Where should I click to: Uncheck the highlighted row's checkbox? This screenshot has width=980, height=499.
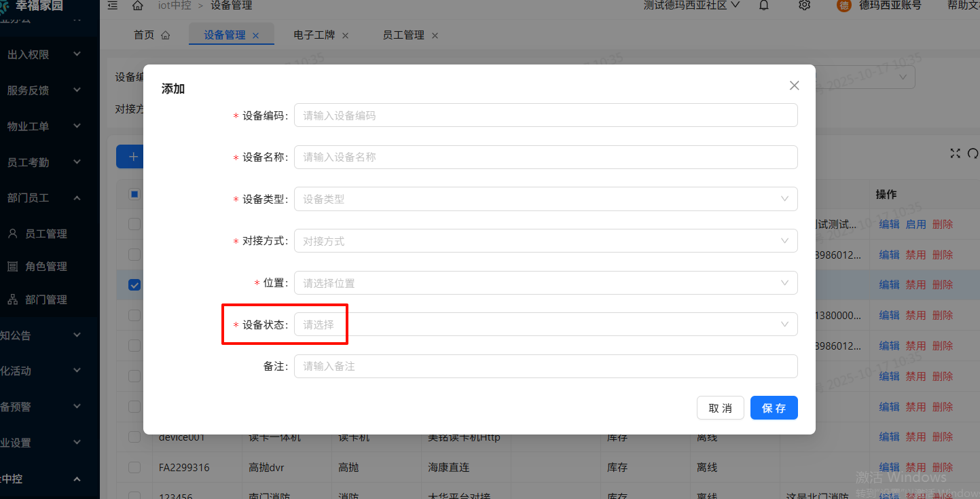pyautogui.click(x=134, y=284)
